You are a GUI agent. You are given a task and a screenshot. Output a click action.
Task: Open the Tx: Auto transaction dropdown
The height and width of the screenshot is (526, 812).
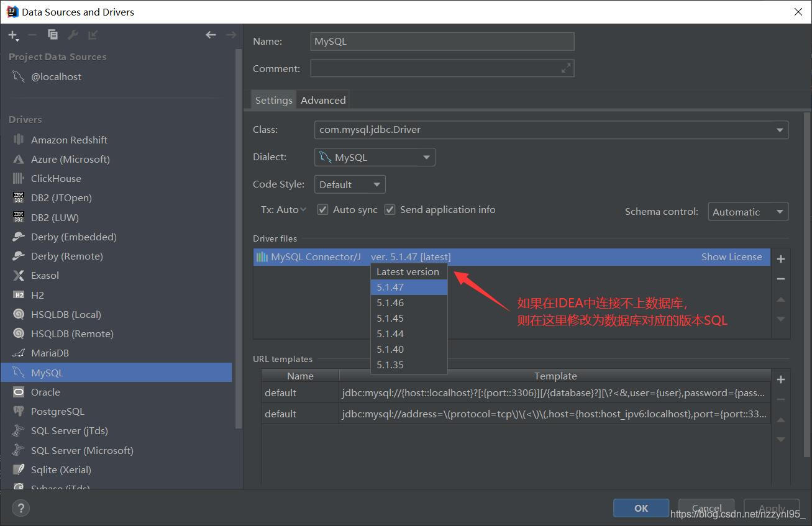[283, 209]
